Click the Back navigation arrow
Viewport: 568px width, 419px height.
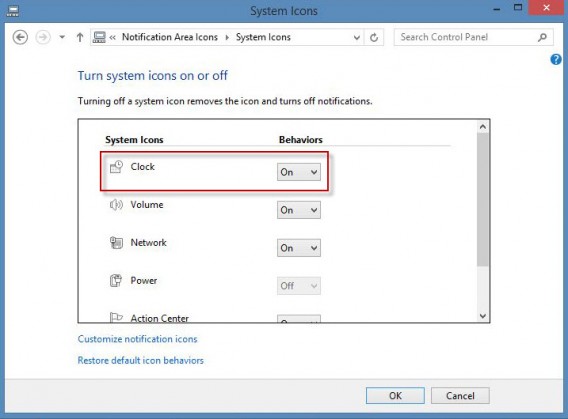tap(20, 37)
